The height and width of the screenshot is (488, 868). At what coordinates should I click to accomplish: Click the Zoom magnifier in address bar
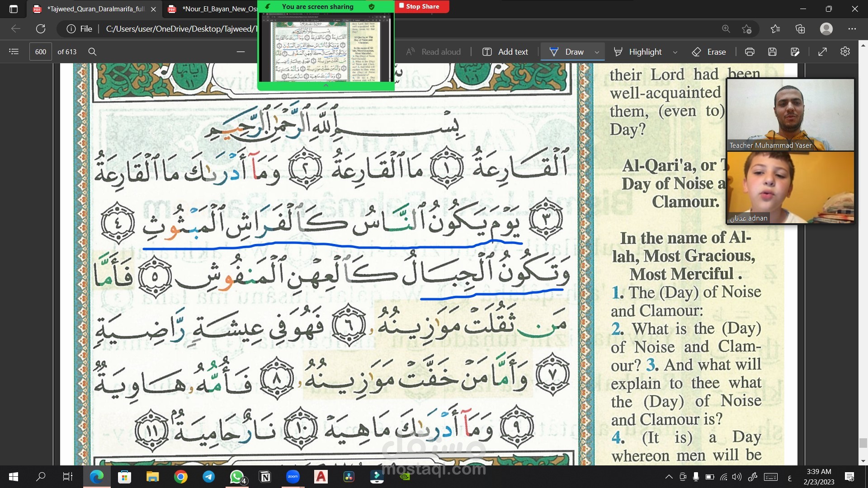[726, 29]
